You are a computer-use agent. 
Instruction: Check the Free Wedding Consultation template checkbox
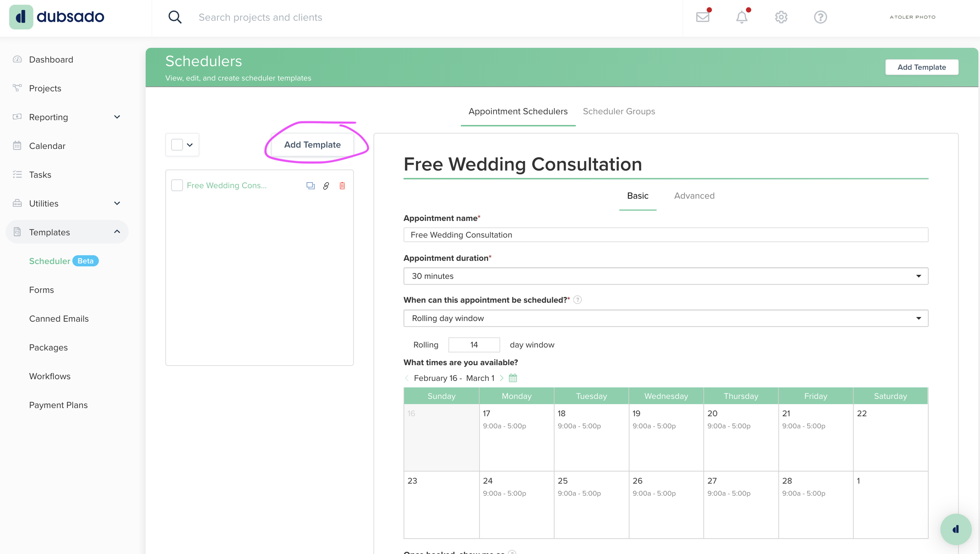click(x=177, y=185)
